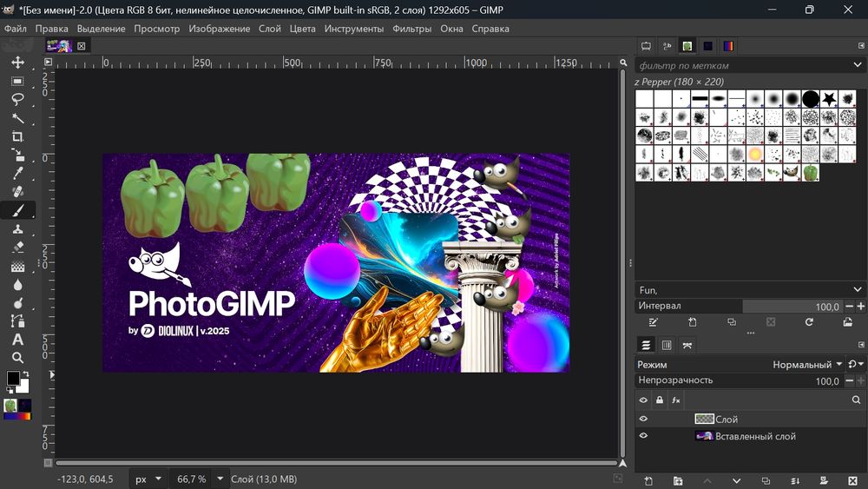
Task: Add a mask to the layer
Action: click(824, 480)
